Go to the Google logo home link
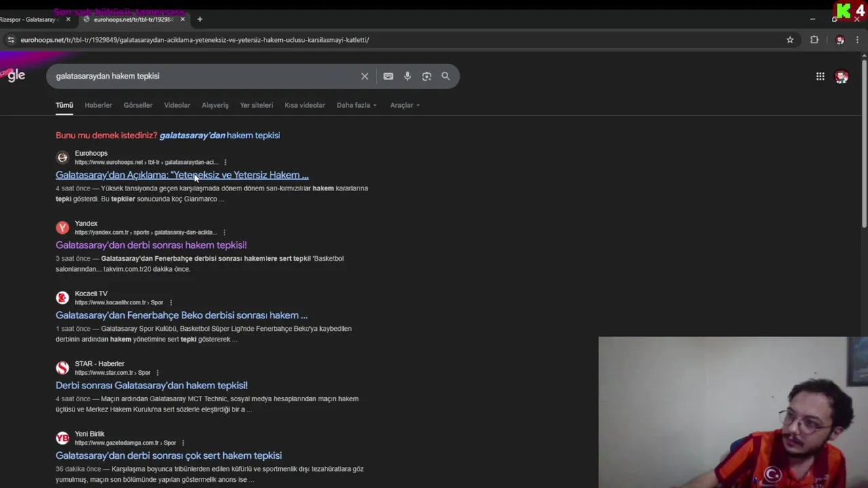The width and height of the screenshot is (868, 488). coord(14,75)
